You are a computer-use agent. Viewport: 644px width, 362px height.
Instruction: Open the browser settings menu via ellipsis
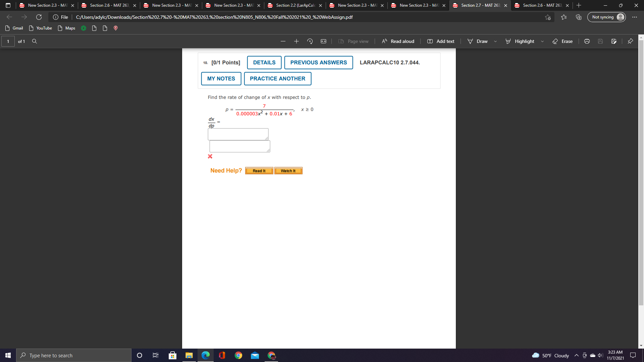point(634,17)
